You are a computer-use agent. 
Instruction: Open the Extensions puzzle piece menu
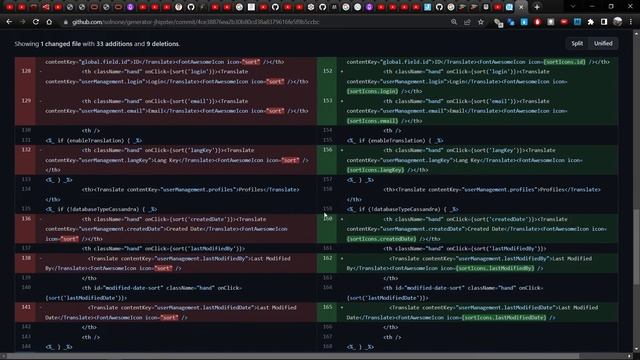tap(591, 22)
